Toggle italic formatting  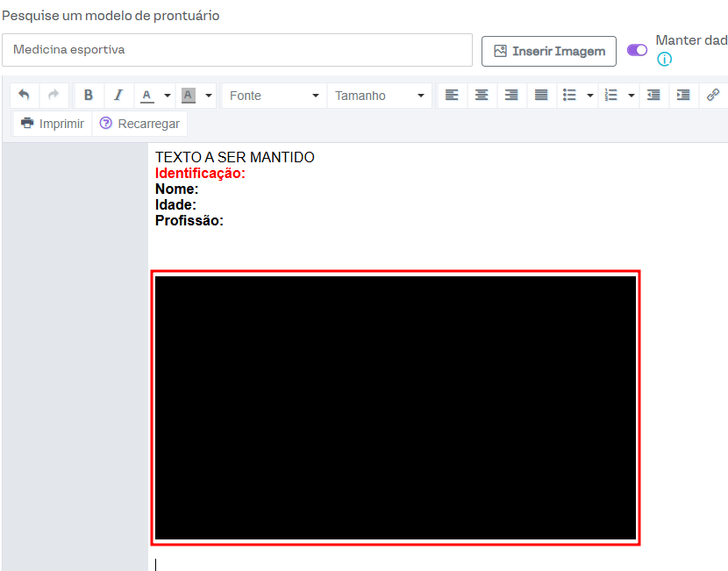click(x=118, y=96)
